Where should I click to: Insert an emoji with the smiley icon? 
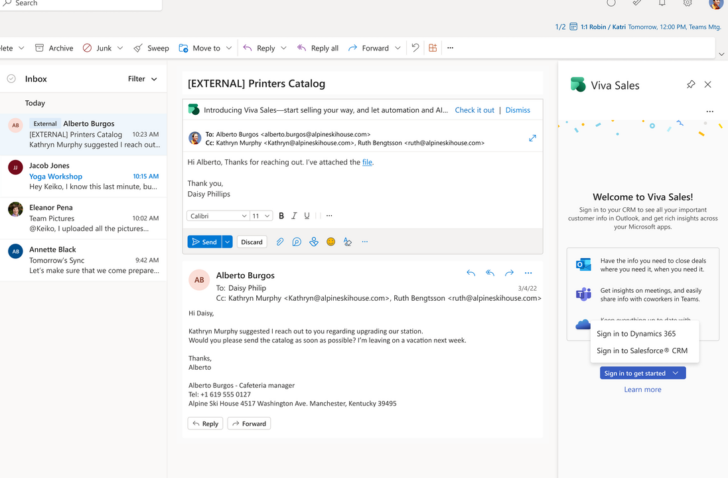(x=331, y=242)
